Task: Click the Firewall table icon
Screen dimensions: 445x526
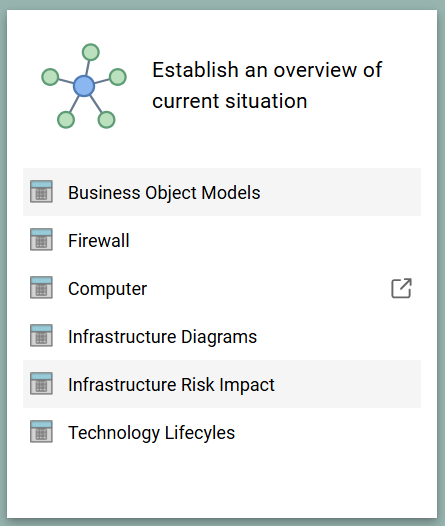Action: tap(41, 240)
